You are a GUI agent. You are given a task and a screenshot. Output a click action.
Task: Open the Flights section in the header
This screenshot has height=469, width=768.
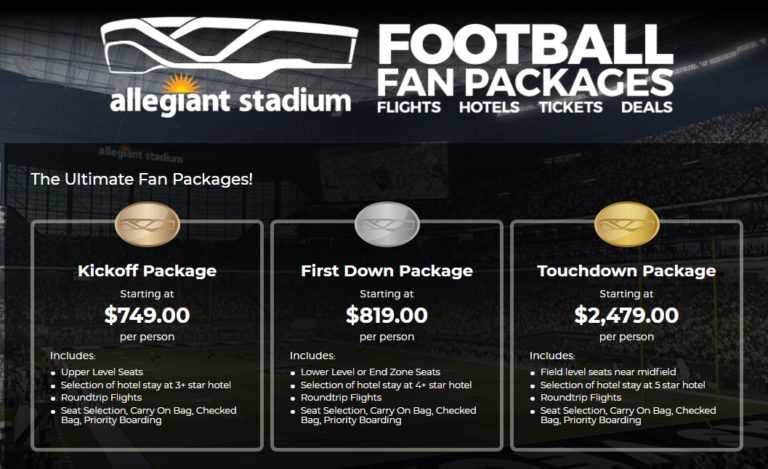(410, 106)
